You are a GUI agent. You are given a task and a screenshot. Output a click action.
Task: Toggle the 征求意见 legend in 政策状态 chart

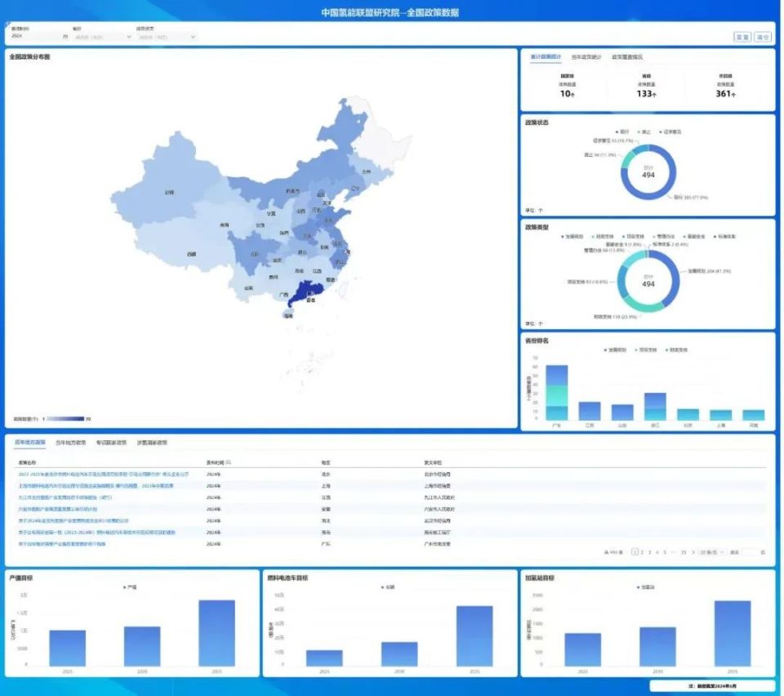click(x=670, y=132)
